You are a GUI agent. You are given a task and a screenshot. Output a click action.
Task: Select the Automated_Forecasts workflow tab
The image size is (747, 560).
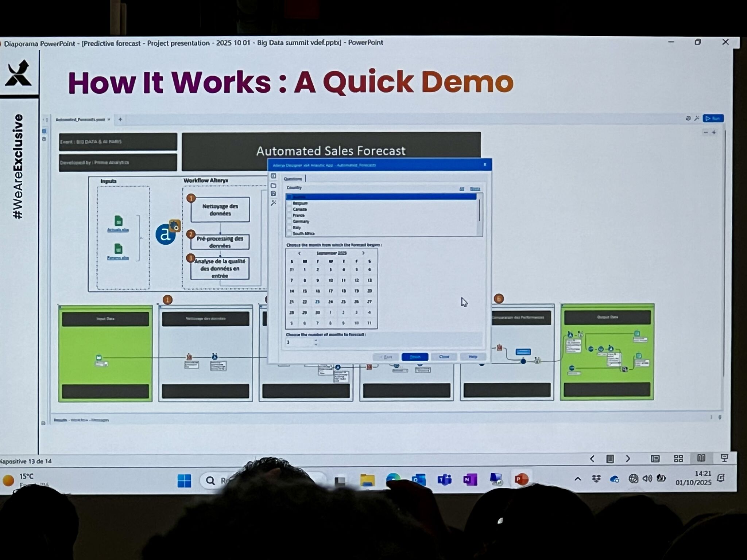(x=80, y=120)
